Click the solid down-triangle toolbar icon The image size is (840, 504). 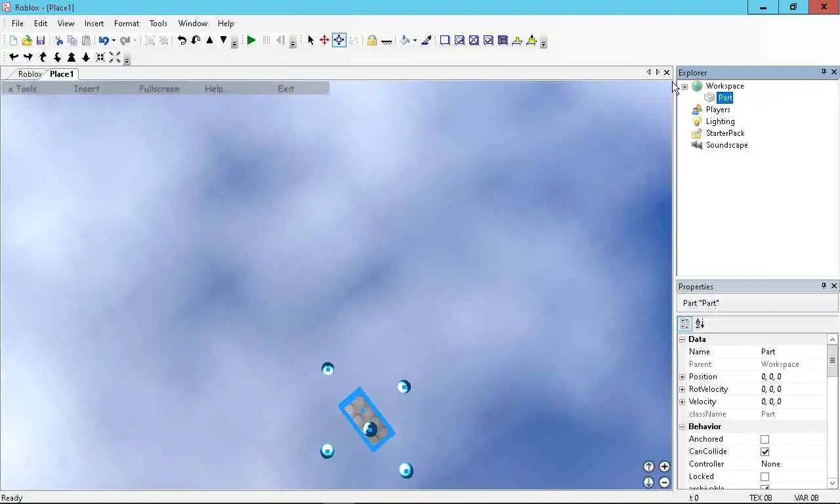(x=223, y=40)
